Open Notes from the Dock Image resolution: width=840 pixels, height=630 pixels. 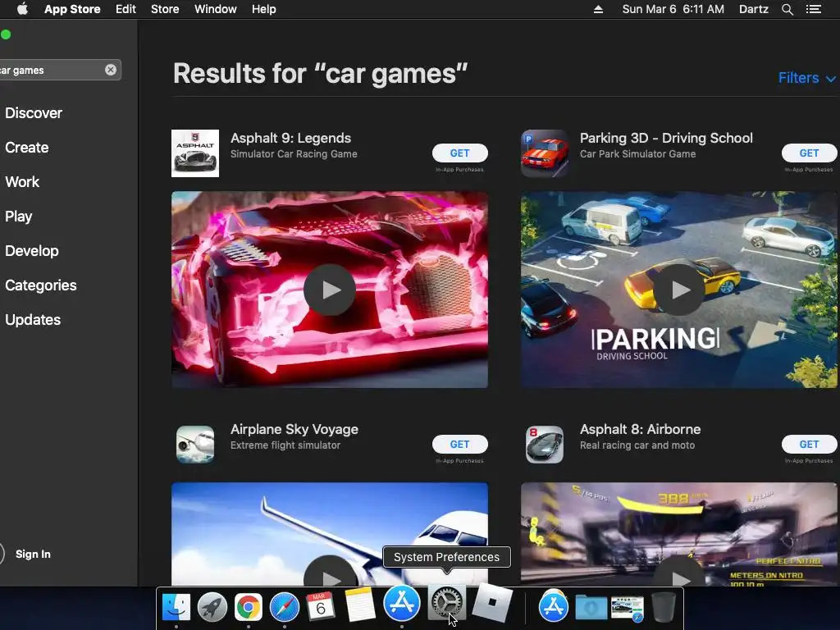[x=360, y=605]
